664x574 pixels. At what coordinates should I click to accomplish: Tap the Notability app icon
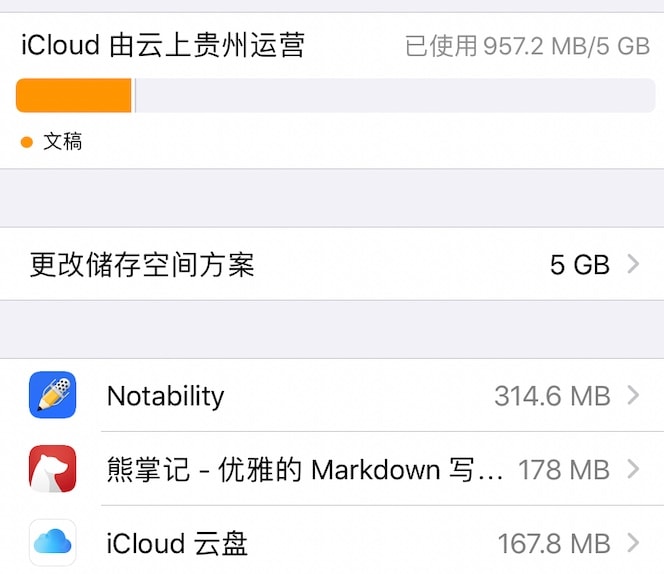tap(53, 395)
